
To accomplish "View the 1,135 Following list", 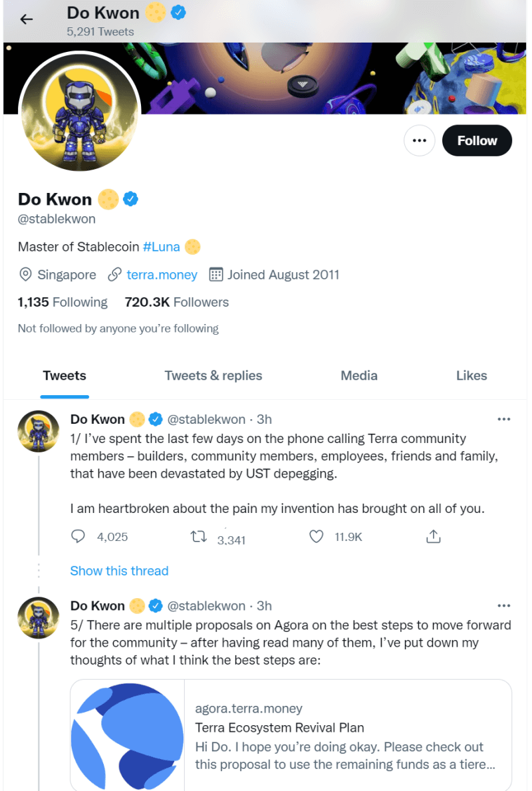I will pos(63,302).
